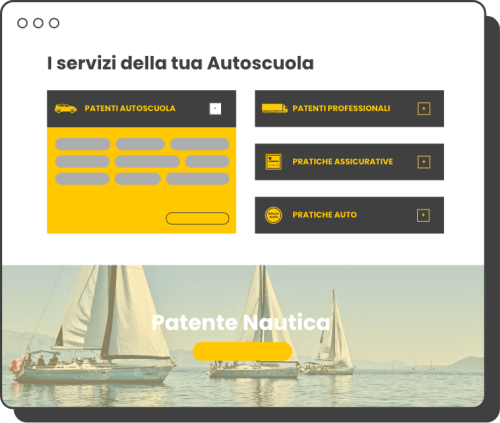Screen dimensions: 500x423
Task: Expand the Pratiche Auto section
Action: click(423, 215)
